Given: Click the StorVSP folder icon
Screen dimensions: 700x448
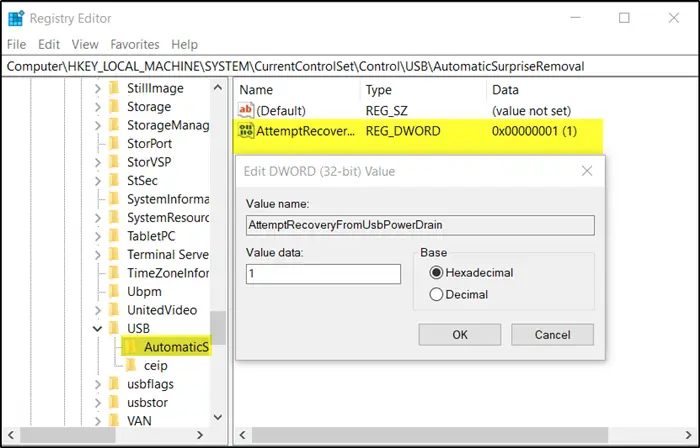Looking at the screenshot, I should pos(114,162).
